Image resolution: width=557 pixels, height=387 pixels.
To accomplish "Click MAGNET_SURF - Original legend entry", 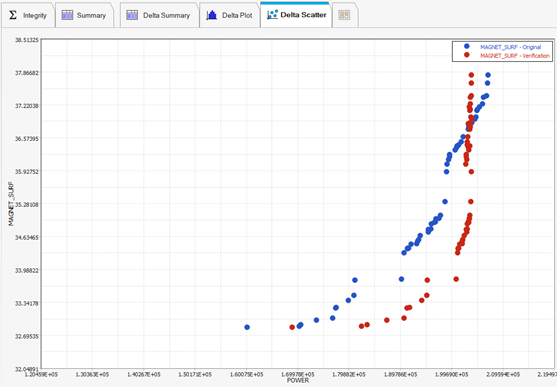I will [x=510, y=47].
